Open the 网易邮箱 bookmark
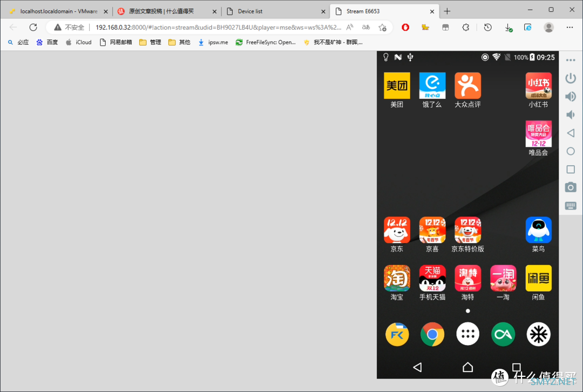Viewport: 583px width, 392px height. click(x=116, y=43)
